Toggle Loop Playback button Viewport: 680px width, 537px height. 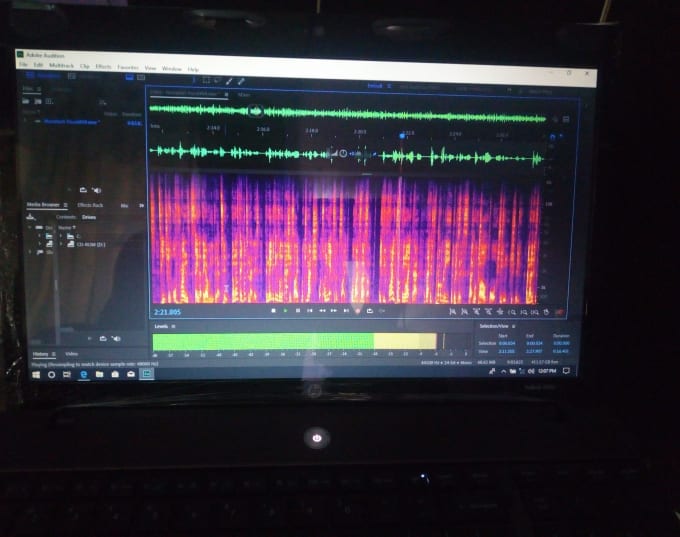point(369,311)
